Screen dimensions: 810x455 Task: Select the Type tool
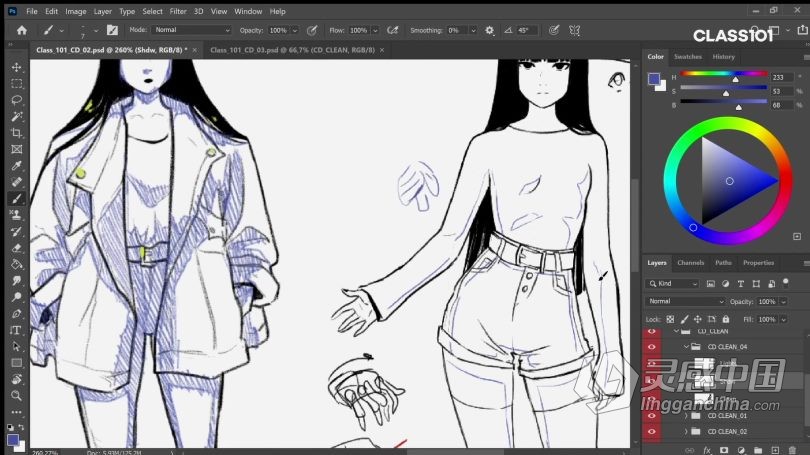click(17, 331)
